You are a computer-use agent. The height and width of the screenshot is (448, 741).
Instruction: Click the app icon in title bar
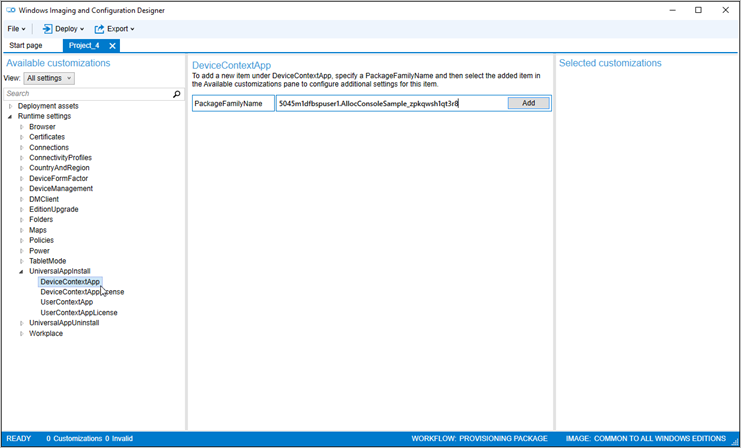pos(10,10)
